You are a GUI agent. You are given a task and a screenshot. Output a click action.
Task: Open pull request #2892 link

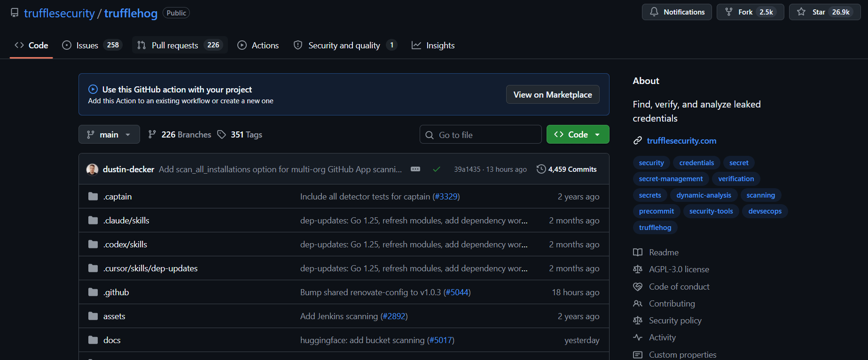pyautogui.click(x=394, y=316)
